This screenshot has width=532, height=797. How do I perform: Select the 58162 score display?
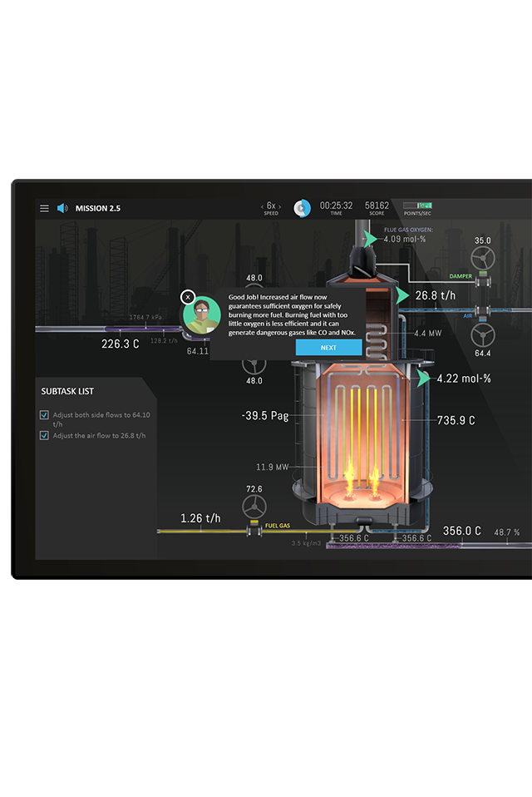point(377,205)
